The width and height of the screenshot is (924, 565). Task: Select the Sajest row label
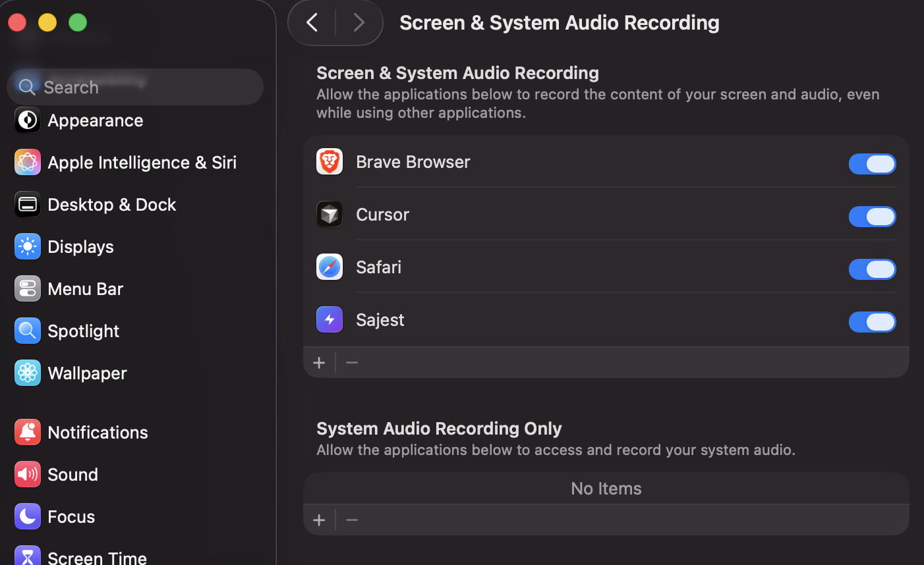[380, 320]
